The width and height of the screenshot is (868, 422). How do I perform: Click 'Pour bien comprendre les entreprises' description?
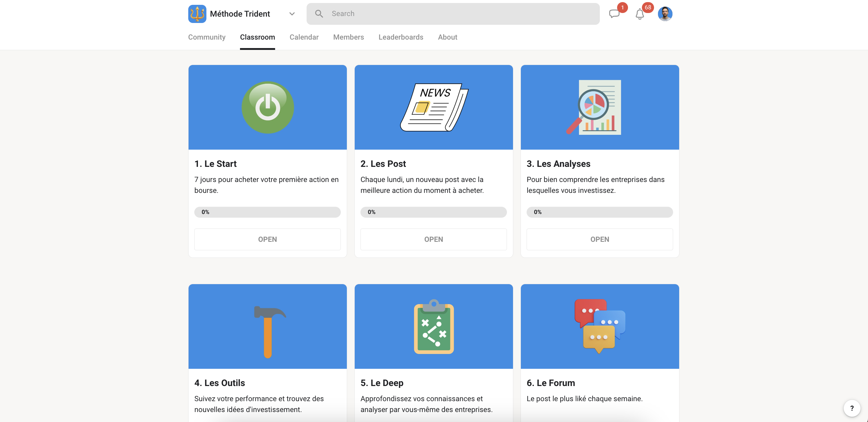coord(595,185)
